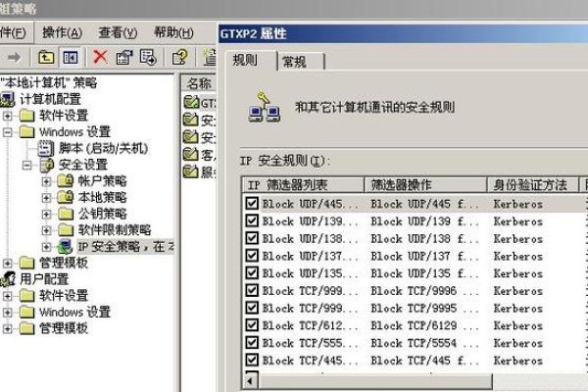Uncheck the Block UDP/138 rule checkbox
588x392 pixels.
point(252,238)
